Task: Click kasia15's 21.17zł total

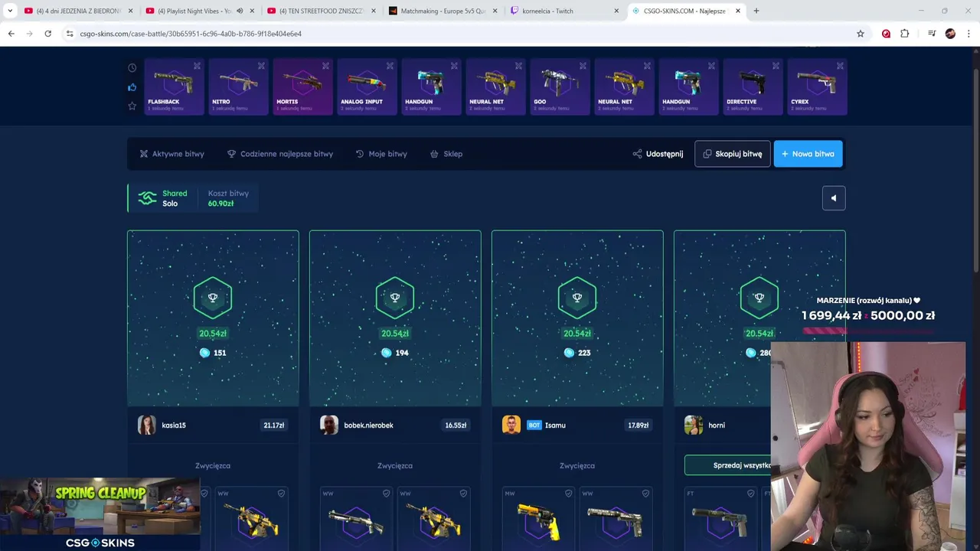Action: pyautogui.click(x=274, y=425)
